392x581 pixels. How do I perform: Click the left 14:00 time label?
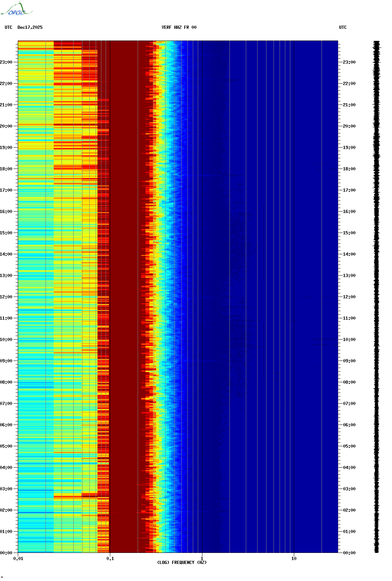point(6,254)
